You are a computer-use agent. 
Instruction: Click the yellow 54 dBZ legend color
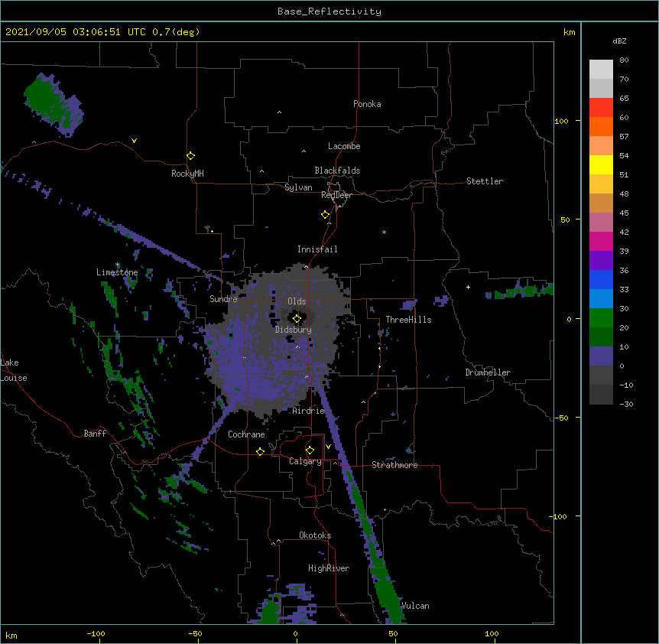pyautogui.click(x=601, y=164)
